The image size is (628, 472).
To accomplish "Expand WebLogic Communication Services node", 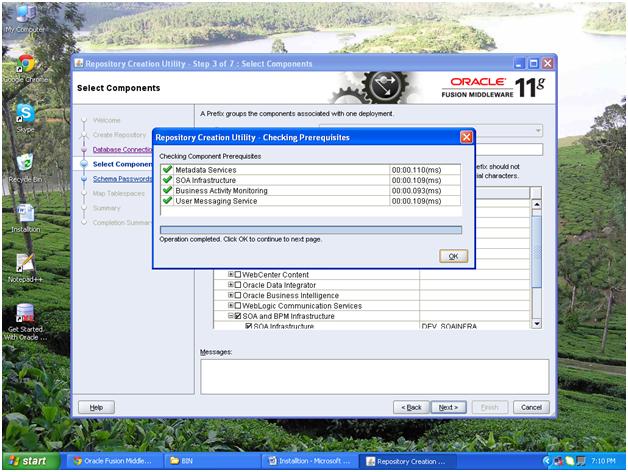I will click(231, 305).
